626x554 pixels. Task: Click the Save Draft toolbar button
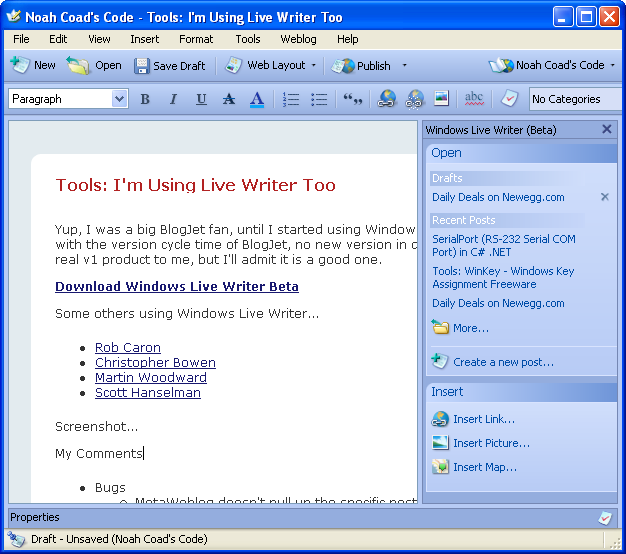pyautogui.click(x=170, y=65)
